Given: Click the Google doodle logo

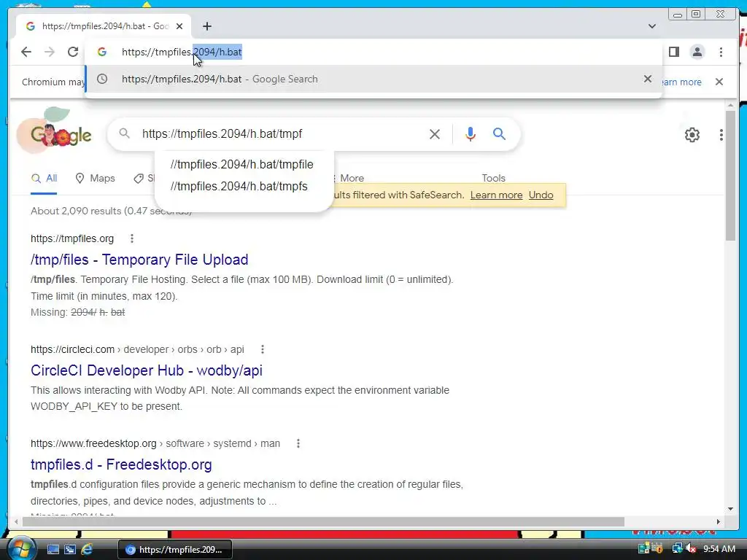Looking at the screenshot, I should click(x=54, y=130).
